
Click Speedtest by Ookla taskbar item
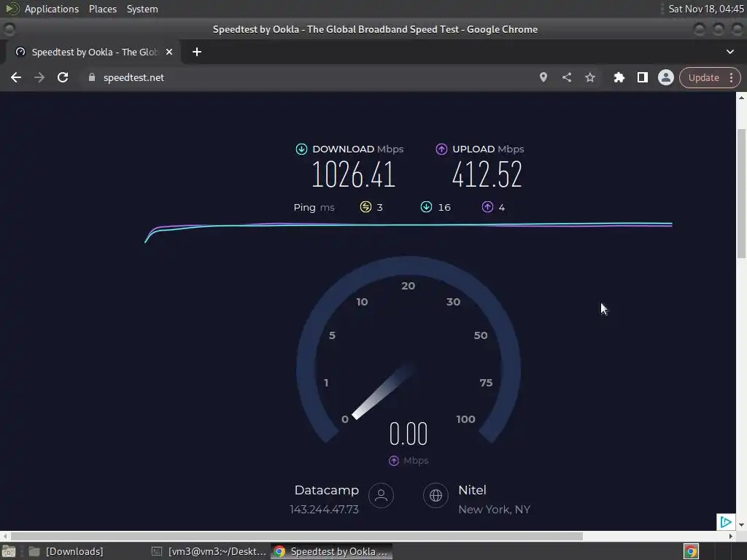coord(332,551)
